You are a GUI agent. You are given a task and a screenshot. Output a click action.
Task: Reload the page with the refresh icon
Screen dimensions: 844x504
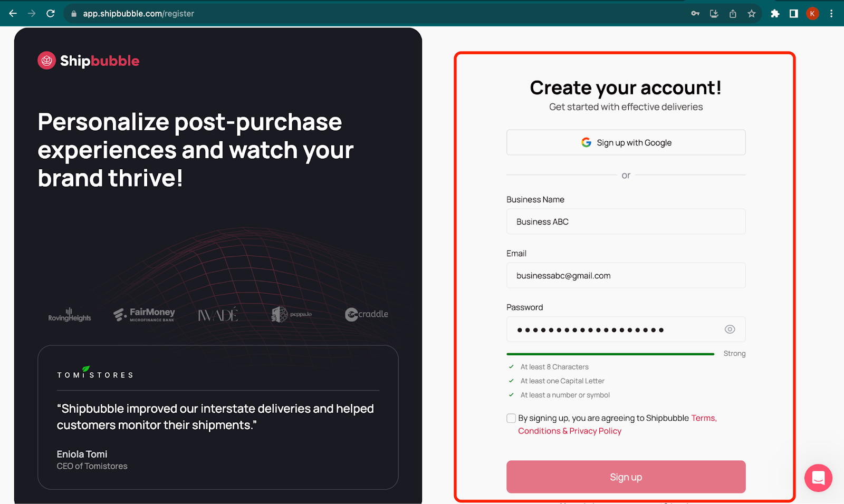click(x=51, y=13)
